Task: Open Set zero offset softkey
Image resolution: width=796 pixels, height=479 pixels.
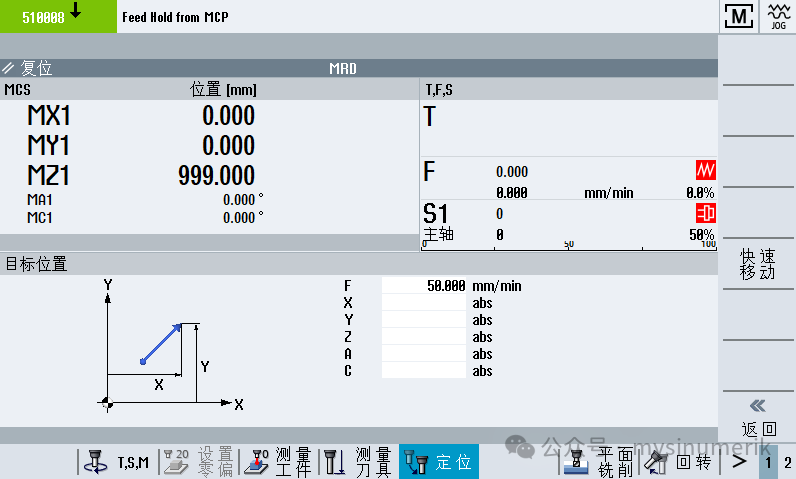Action: pyautogui.click(x=198, y=462)
